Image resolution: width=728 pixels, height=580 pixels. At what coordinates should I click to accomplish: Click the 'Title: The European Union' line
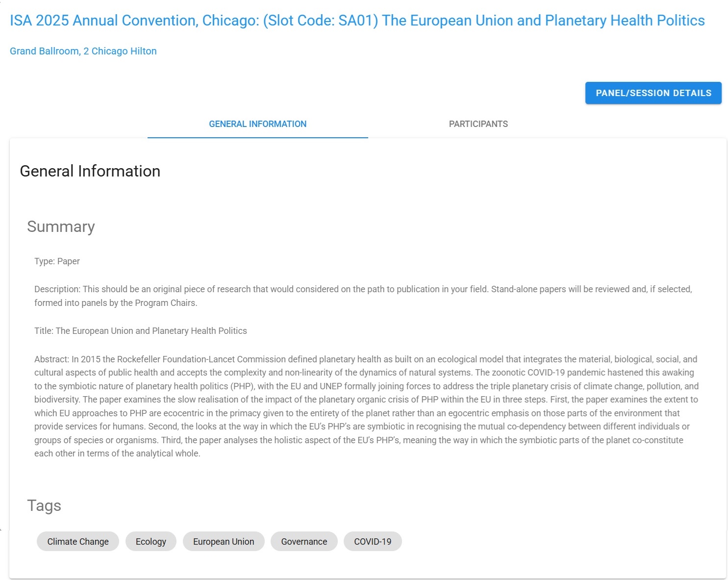[141, 331]
